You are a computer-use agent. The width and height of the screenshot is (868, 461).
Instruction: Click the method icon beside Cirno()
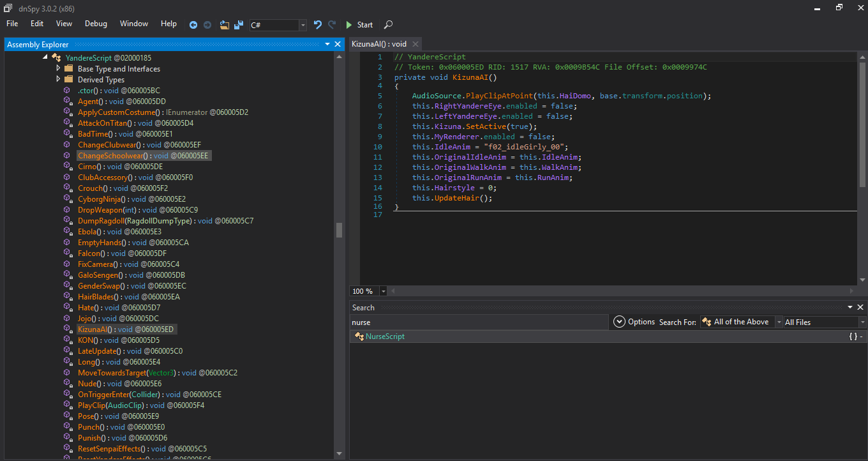coord(67,167)
